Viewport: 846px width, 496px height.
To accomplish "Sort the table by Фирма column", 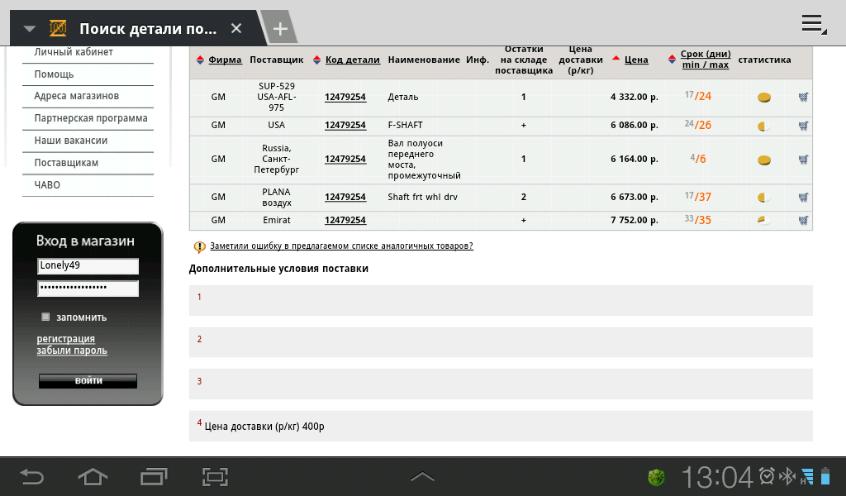I will coord(225,60).
